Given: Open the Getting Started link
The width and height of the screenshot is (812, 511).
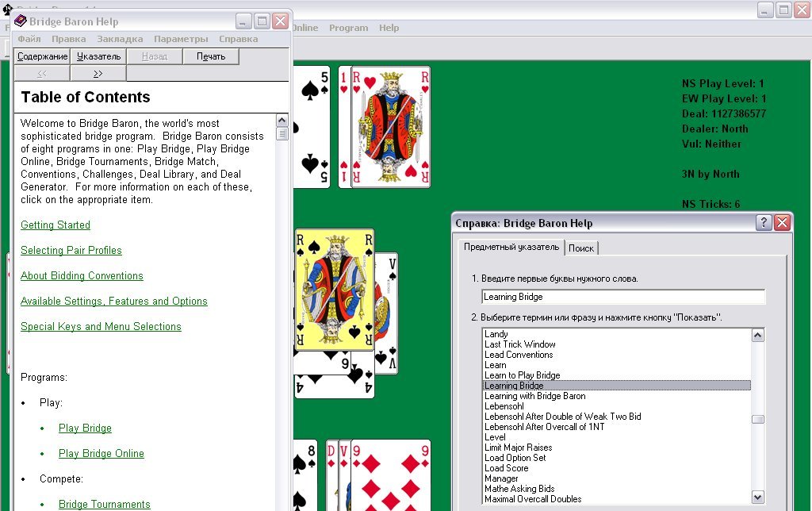Looking at the screenshot, I should pyautogui.click(x=56, y=225).
